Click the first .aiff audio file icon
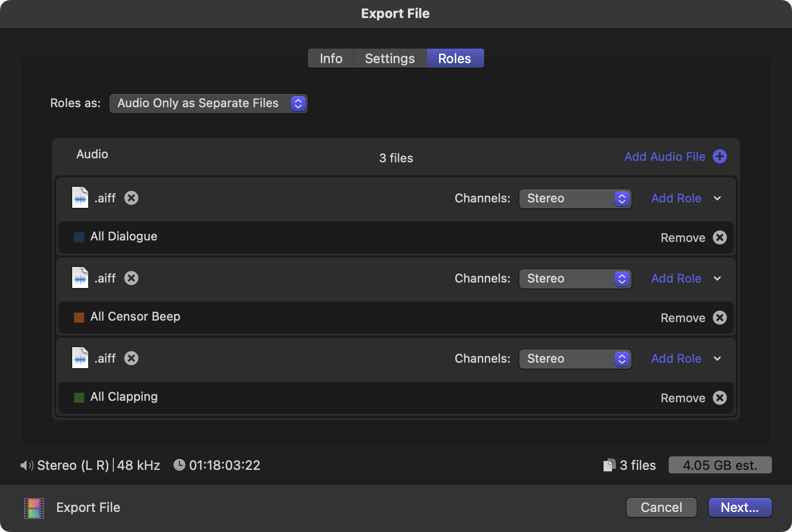 click(x=80, y=198)
